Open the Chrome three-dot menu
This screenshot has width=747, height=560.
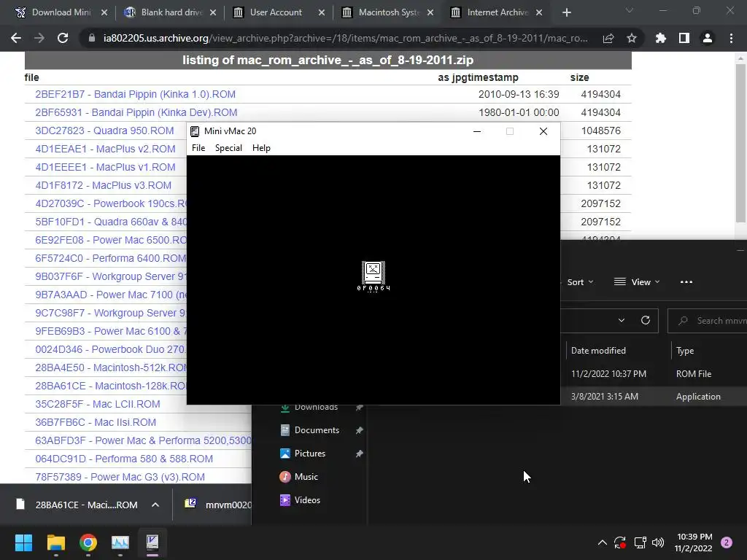[x=731, y=38]
